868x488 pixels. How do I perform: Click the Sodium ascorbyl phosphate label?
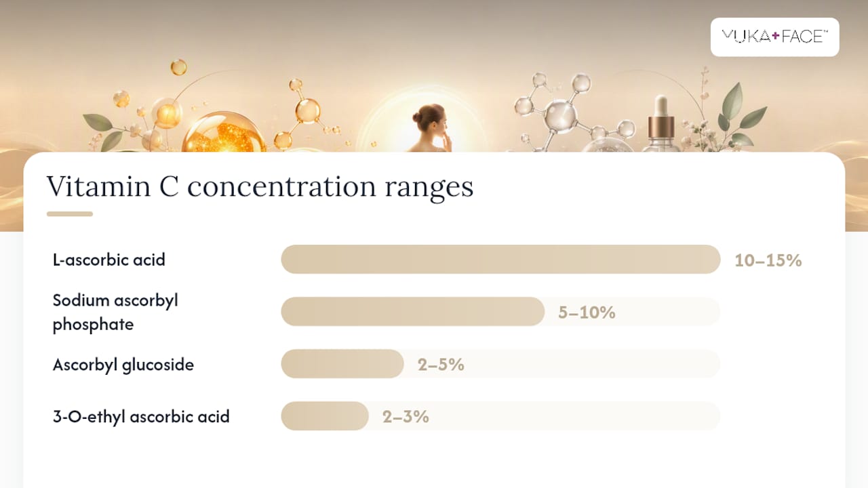coord(115,312)
